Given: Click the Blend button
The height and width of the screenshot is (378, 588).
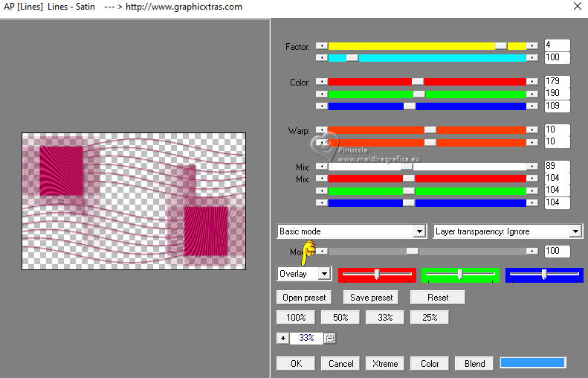Looking at the screenshot, I should click(474, 363).
